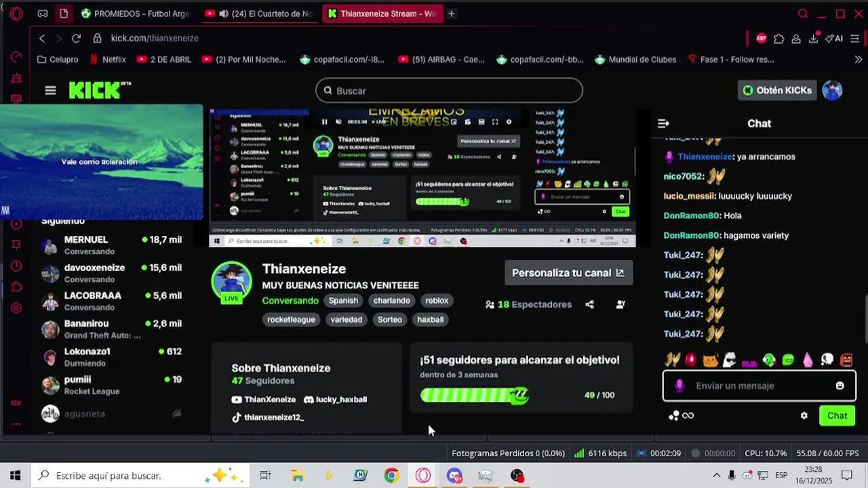Show hidden system tray icons

pyautogui.click(x=716, y=475)
